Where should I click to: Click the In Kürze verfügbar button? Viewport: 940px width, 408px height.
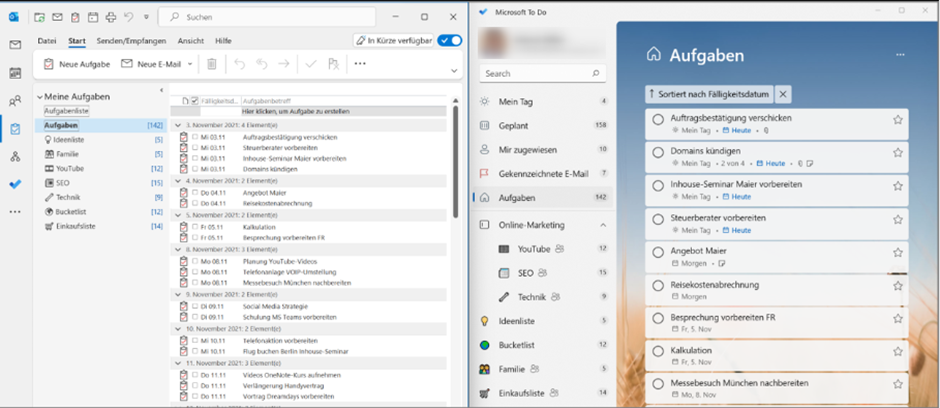[x=394, y=40]
